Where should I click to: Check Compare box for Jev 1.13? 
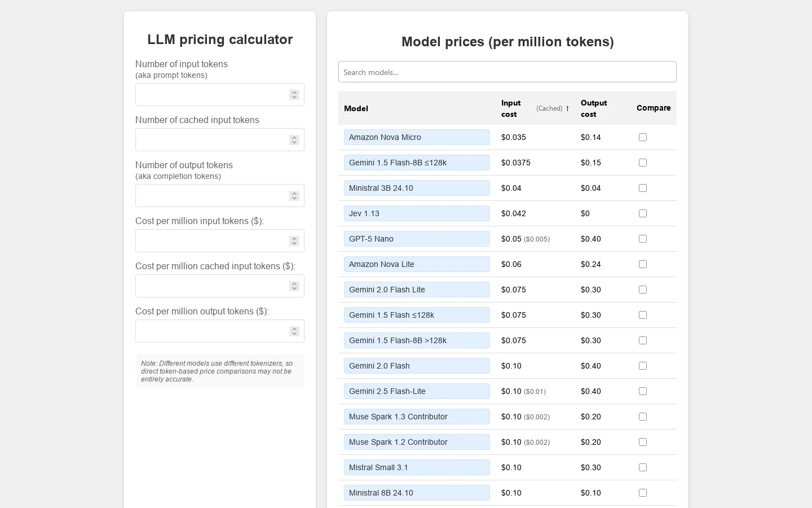pos(643,213)
